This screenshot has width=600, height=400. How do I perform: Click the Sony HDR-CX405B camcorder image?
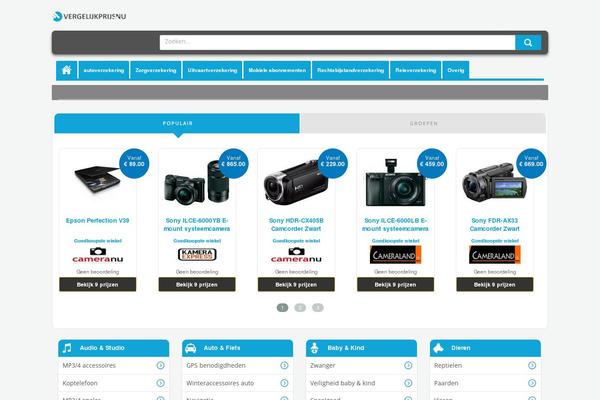(x=295, y=183)
